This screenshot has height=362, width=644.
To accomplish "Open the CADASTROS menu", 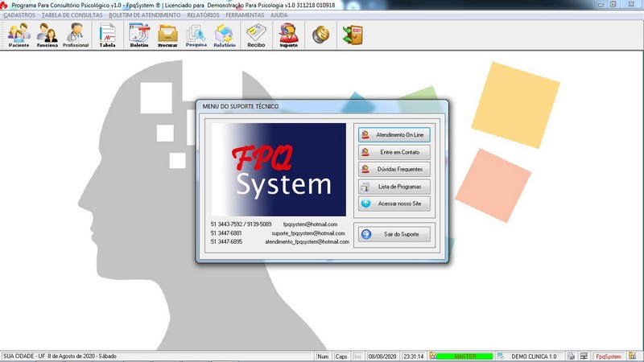I will pos(19,15).
